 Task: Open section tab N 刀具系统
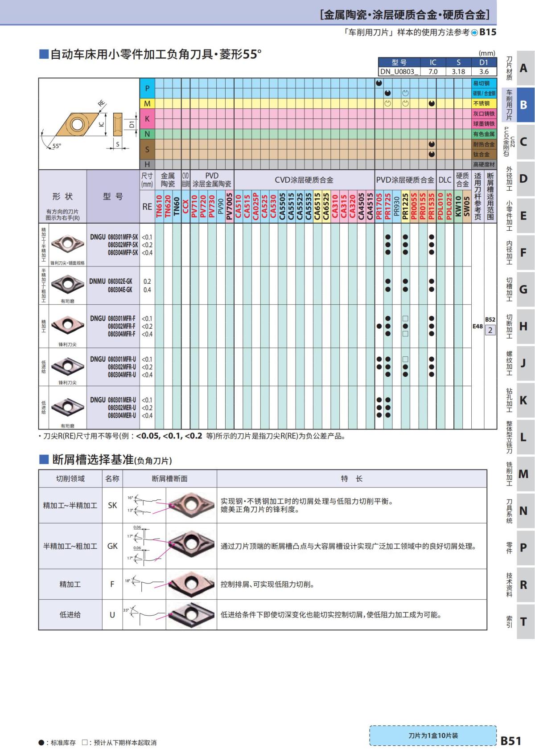[x=519, y=511]
